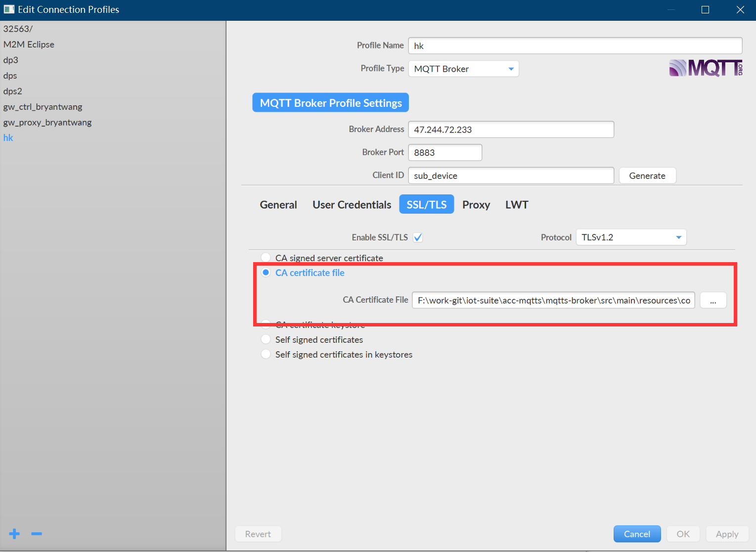Click MQTT Broker Profile Settings header button
The height and width of the screenshot is (552, 756).
coord(331,103)
